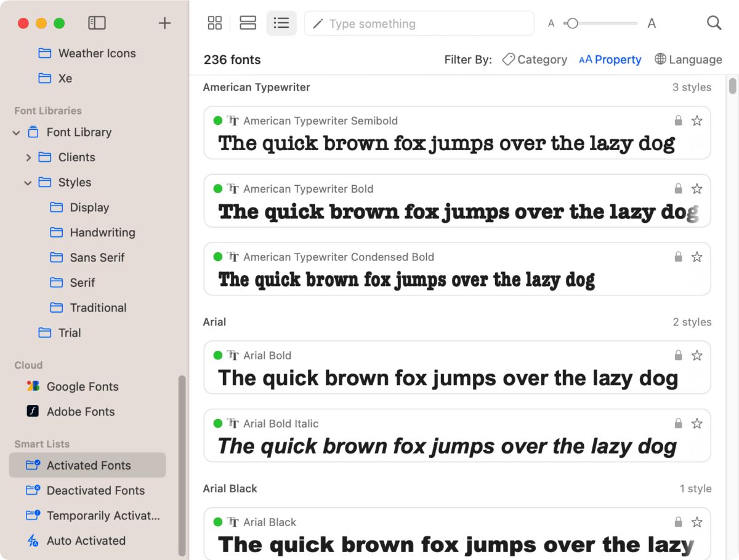739x560 pixels.
Task: Filter fonts by Property
Action: click(610, 60)
